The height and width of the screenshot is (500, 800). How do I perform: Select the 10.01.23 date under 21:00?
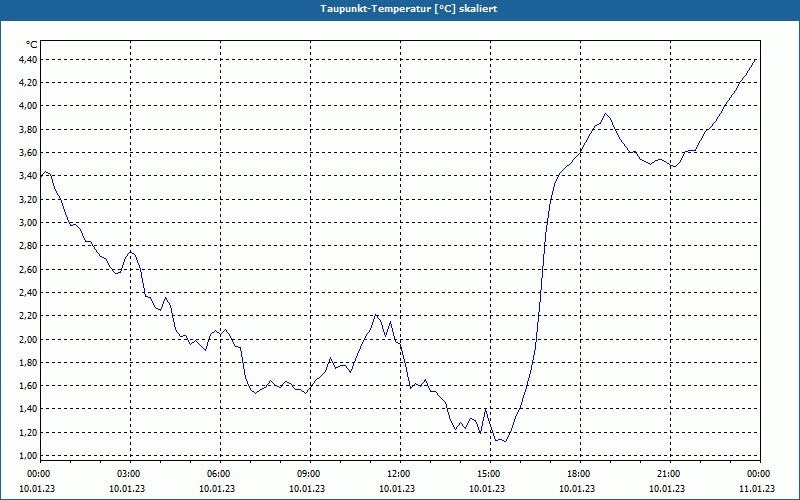tap(667, 489)
